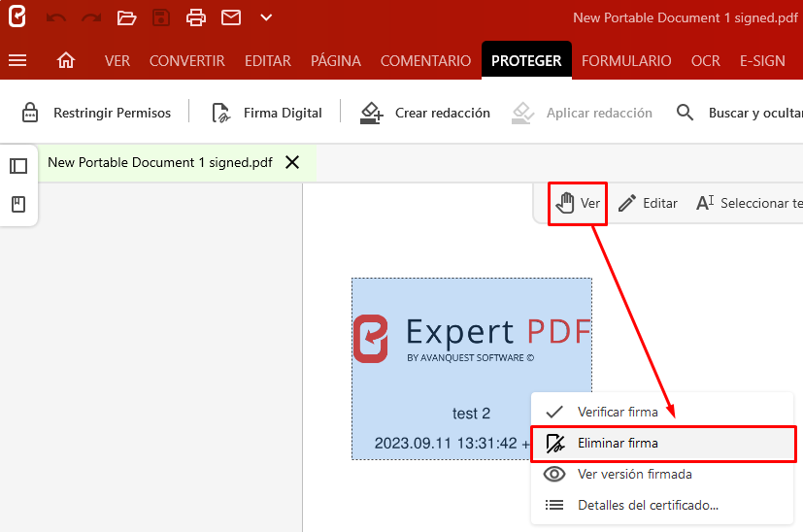Click the Email envelope icon

(231, 17)
